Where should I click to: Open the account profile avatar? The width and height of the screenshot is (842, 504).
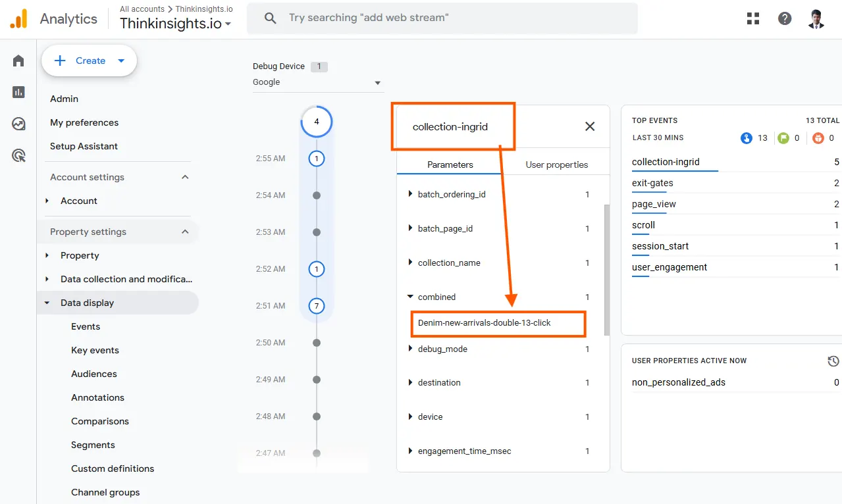click(816, 18)
